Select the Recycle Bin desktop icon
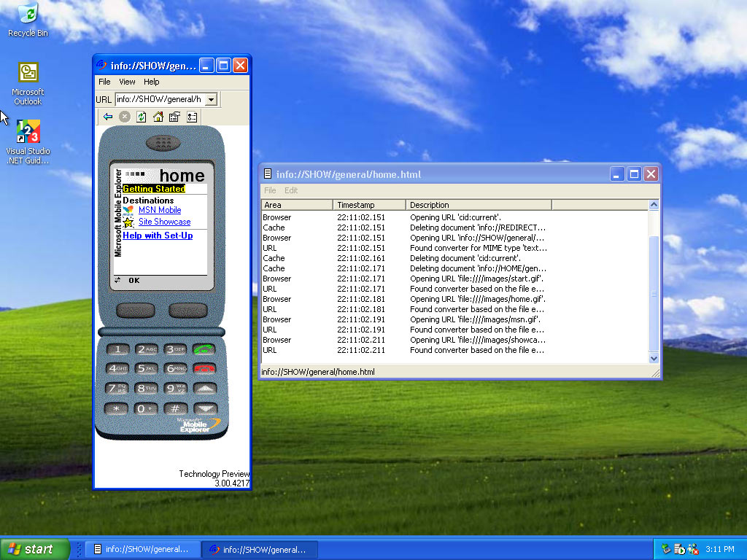747x560 pixels. 28,20
